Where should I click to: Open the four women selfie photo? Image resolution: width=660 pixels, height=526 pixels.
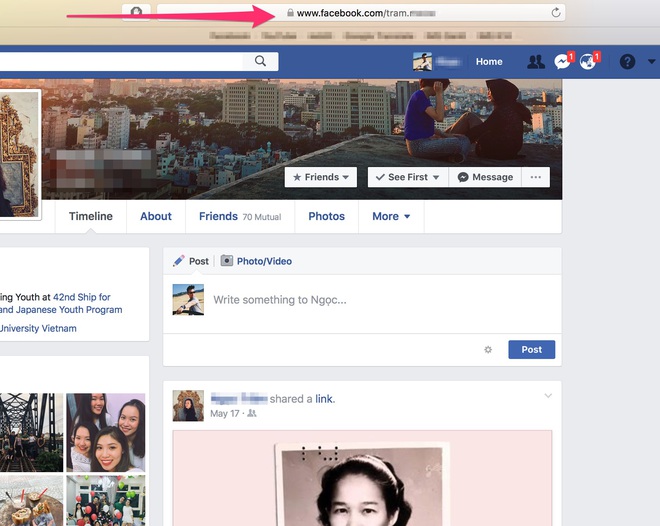[106, 433]
